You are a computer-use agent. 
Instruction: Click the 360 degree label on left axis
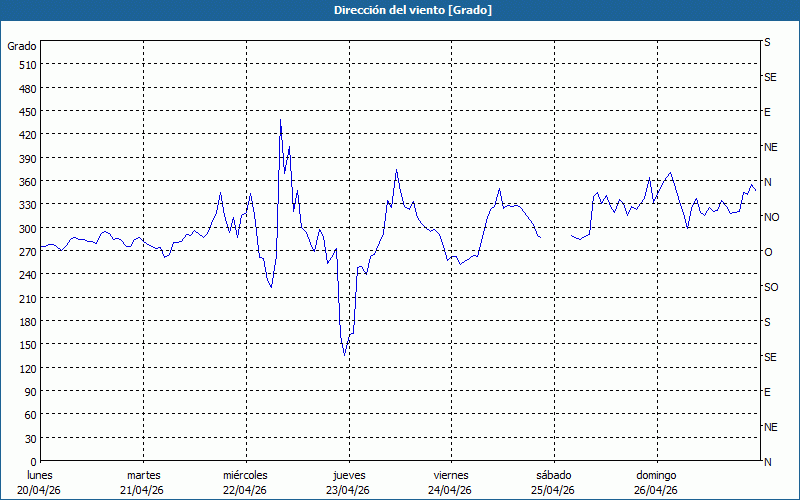24,181
